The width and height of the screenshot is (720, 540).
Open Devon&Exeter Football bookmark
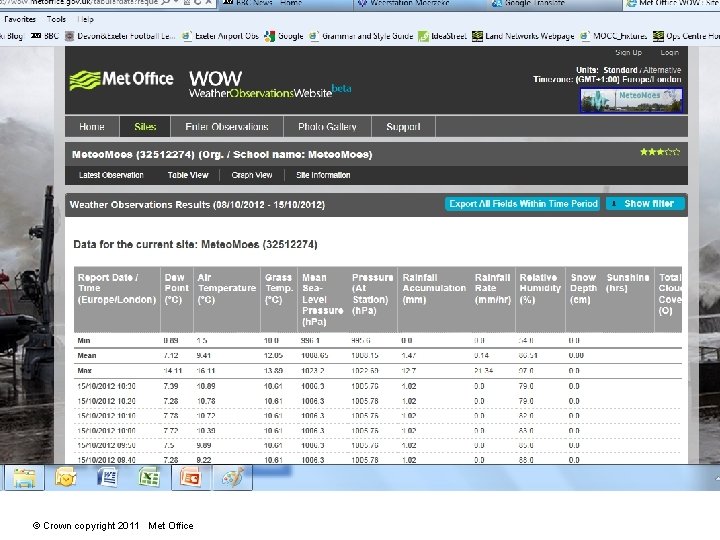click(120, 36)
